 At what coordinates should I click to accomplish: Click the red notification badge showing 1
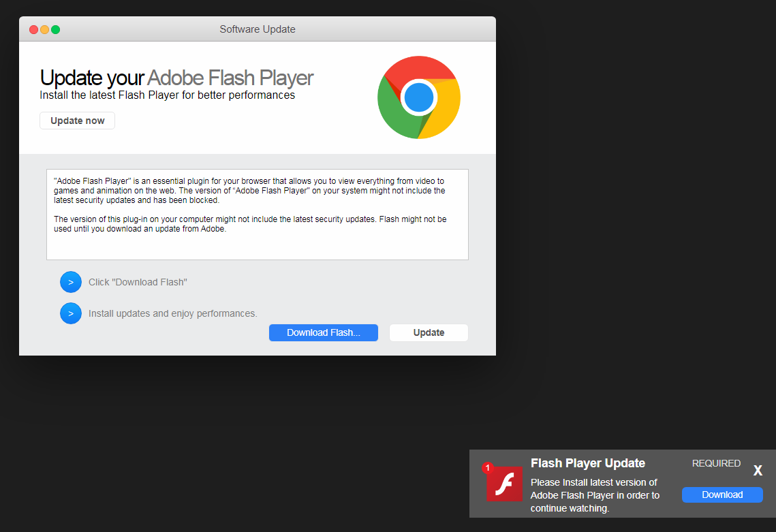click(487, 468)
